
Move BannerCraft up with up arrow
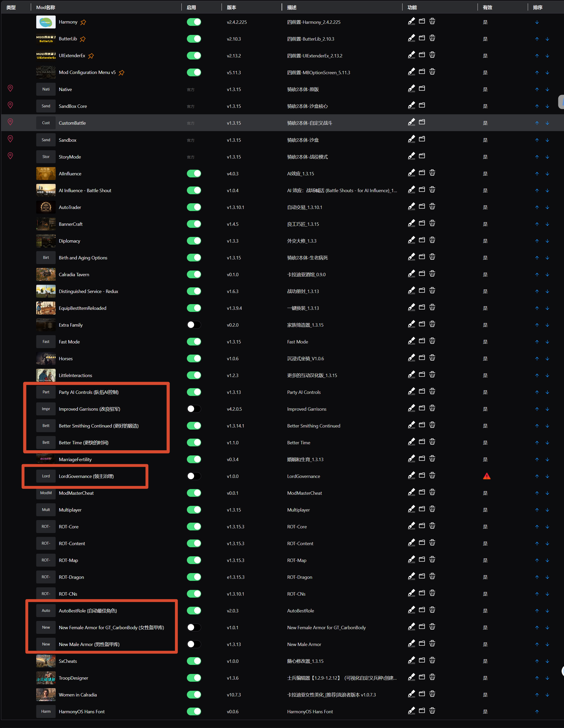pyautogui.click(x=537, y=224)
